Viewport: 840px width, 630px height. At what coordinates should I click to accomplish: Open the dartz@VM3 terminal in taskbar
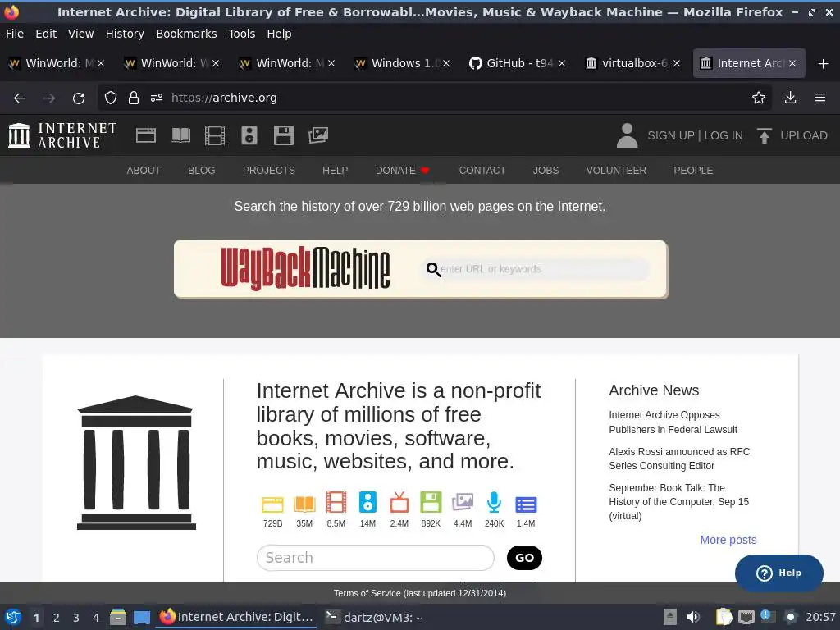pyautogui.click(x=374, y=618)
